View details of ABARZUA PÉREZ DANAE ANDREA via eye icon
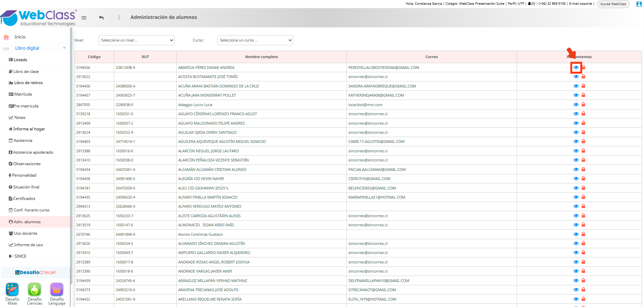 click(576, 68)
